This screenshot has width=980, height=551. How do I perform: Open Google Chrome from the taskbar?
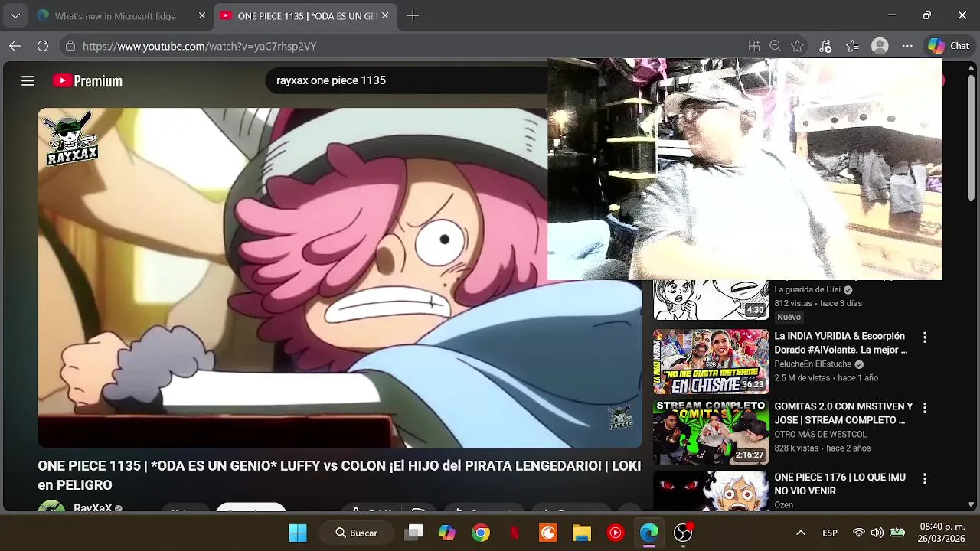[481, 533]
